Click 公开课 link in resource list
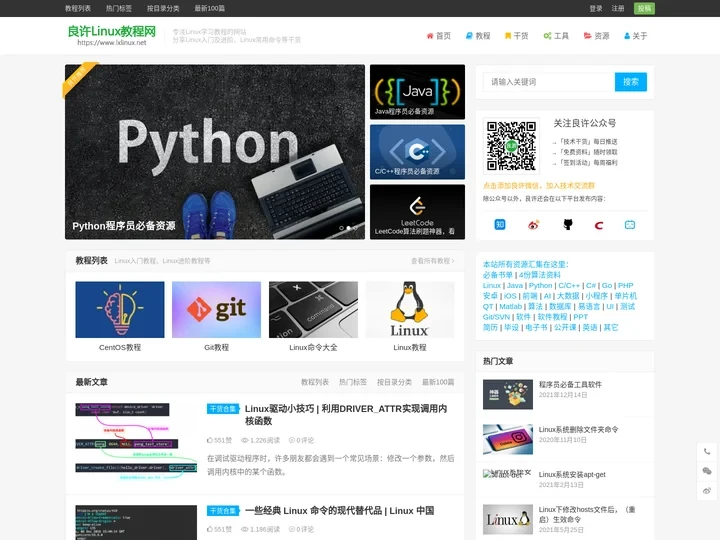This screenshot has width=720, height=540. click(x=565, y=328)
